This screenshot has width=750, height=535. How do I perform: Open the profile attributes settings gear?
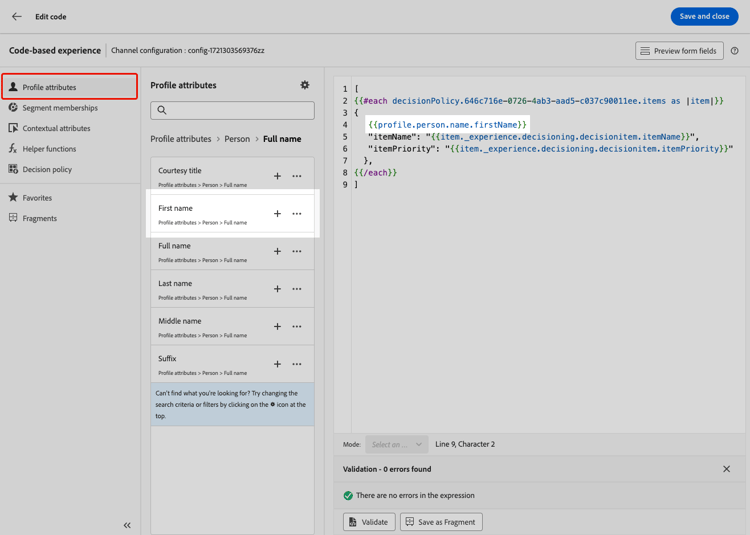click(305, 85)
